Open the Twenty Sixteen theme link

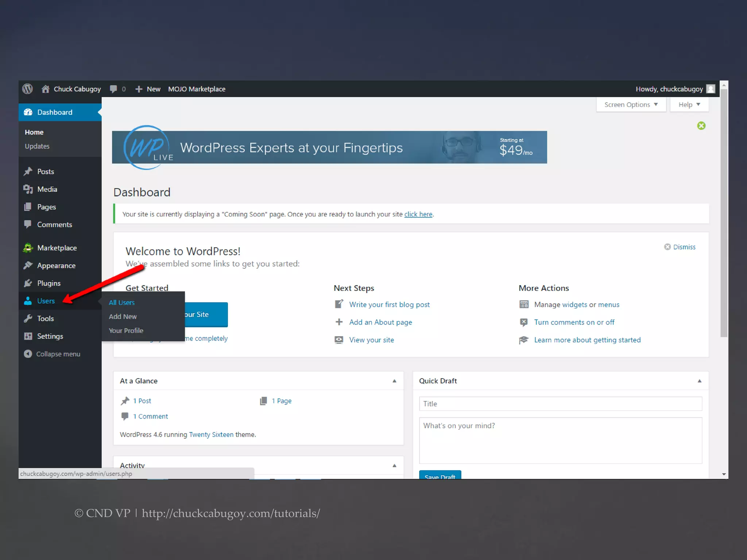[x=211, y=435]
